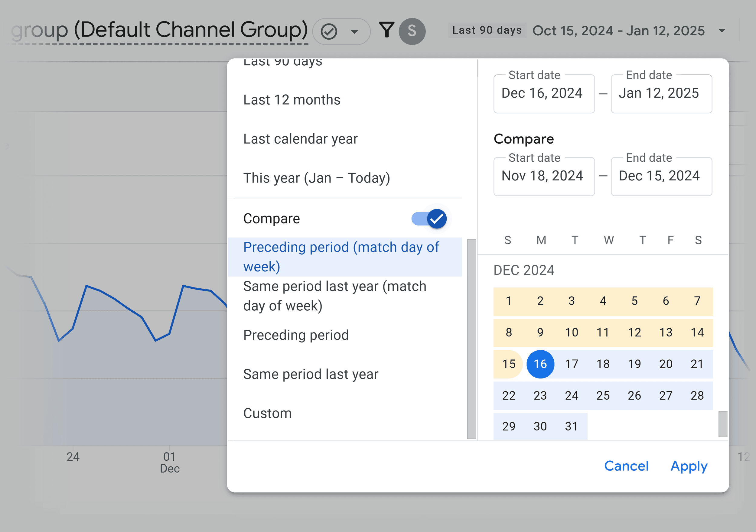756x532 pixels.
Task: Click the filter funnel icon
Action: point(386,30)
